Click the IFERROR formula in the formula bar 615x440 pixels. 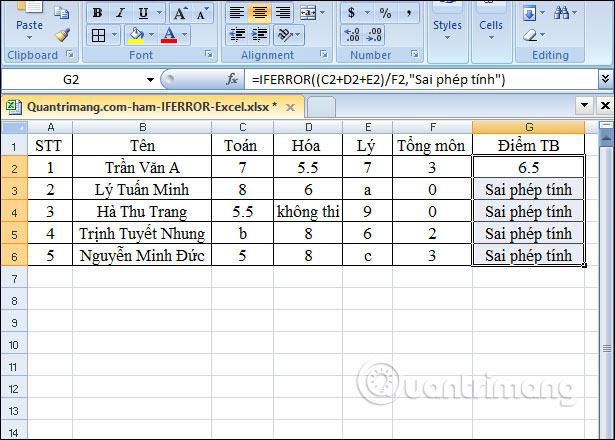[378, 80]
